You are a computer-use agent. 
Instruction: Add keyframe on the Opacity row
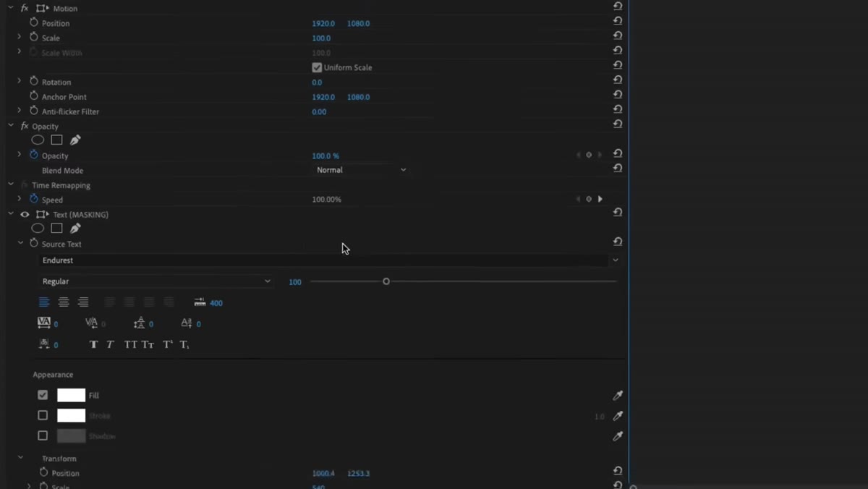(589, 155)
